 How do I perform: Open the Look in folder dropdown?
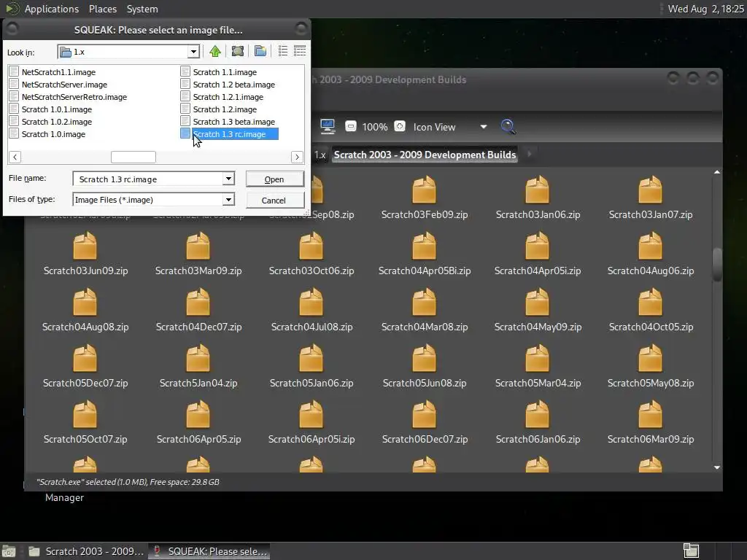193,52
